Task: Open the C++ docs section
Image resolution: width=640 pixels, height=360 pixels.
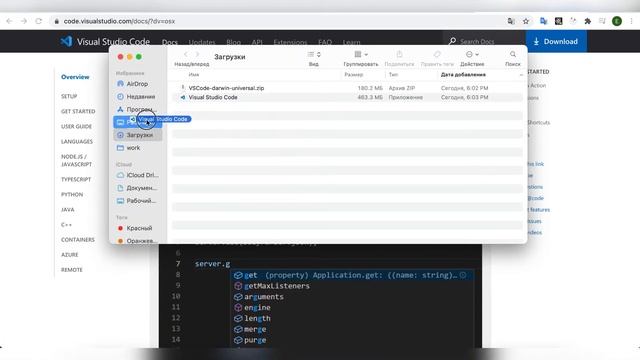Action: tap(66, 225)
